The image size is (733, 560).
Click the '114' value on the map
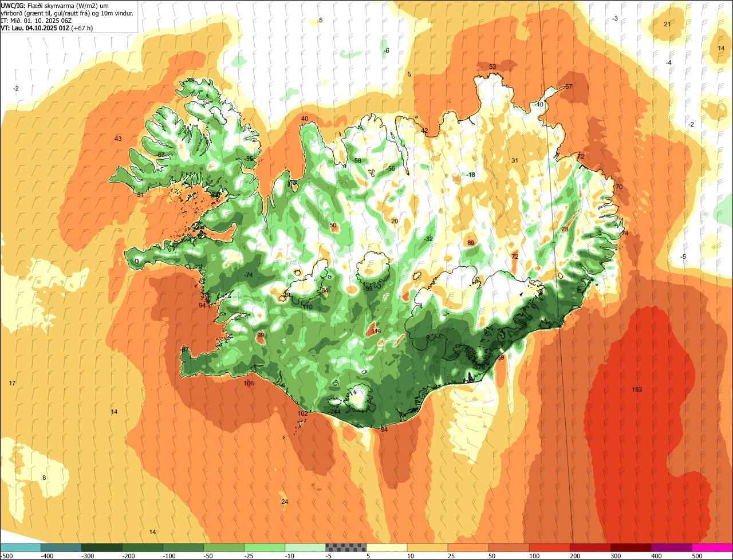(376, 332)
